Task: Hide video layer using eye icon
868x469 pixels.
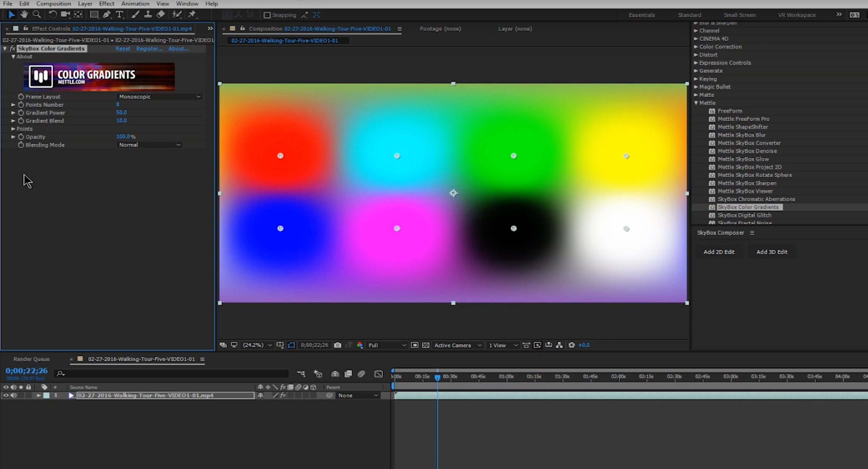Action: 6,395
